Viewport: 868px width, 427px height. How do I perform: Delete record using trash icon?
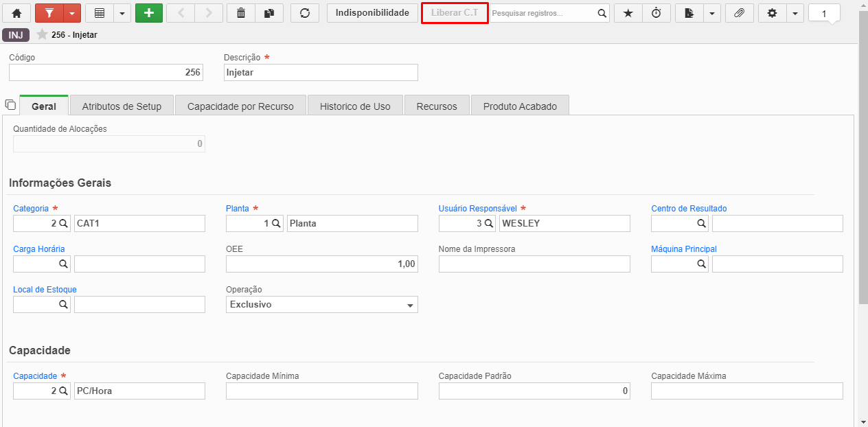pyautogui.click(x=240, y=13)
